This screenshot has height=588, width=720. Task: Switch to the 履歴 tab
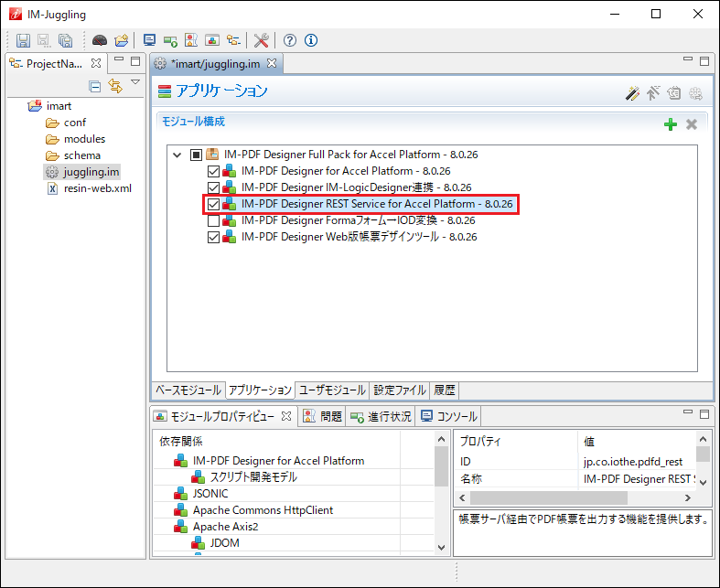coord(444,390)
